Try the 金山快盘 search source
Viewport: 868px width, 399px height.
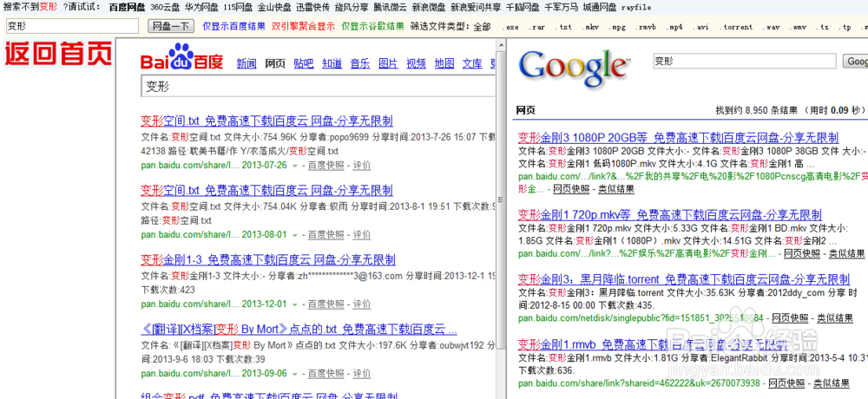coord(274,7)
